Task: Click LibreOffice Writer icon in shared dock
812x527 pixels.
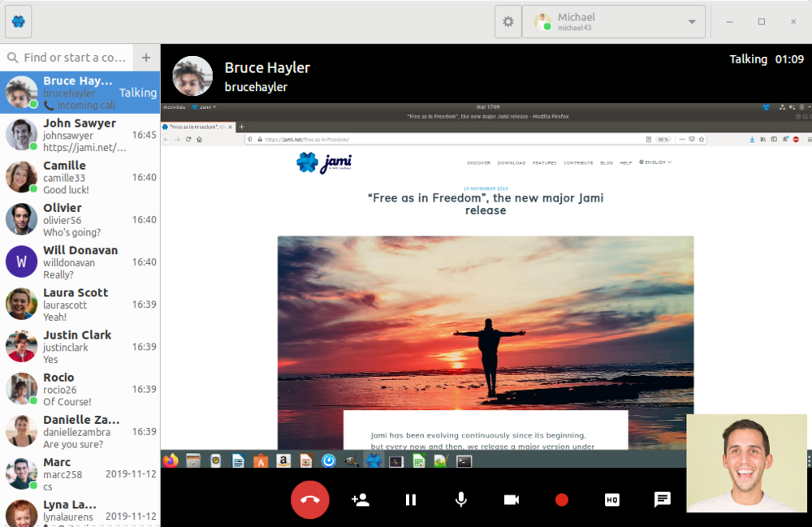Action: coord(238,460)
